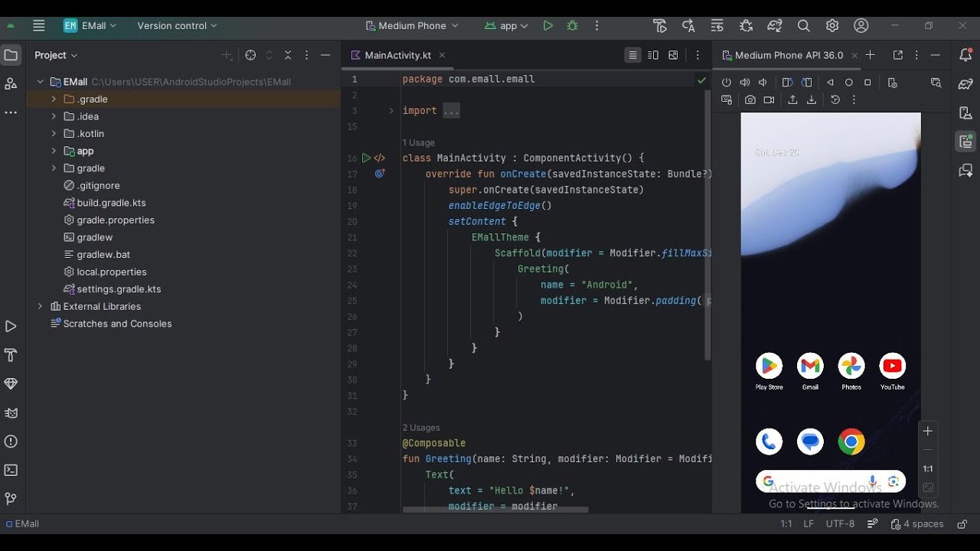
Task: Start emulator screen recording
Action: click(769, 99)
